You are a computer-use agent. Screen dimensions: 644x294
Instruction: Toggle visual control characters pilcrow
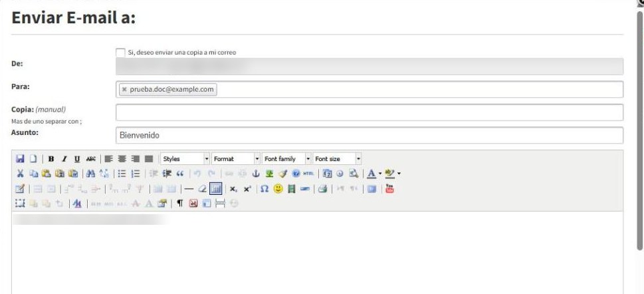(x=180, y=203)
